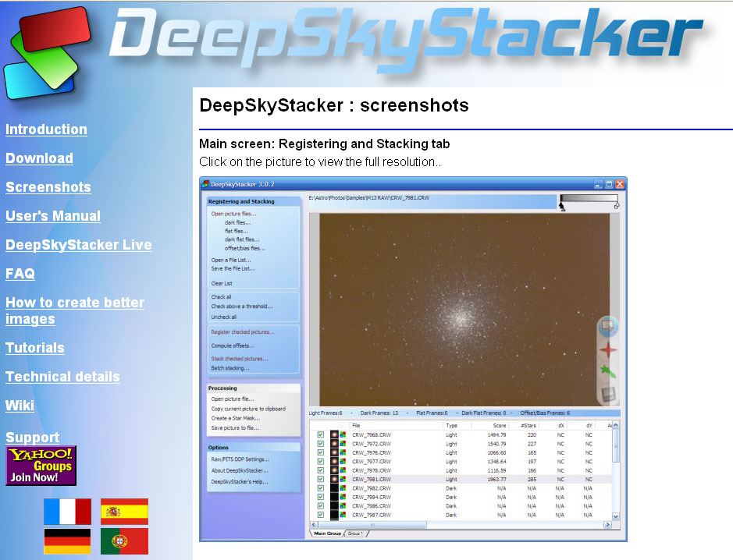Switch to the Group 1 tab
The width and height of the screenshot is (733, 560).
tap(356, 533)
